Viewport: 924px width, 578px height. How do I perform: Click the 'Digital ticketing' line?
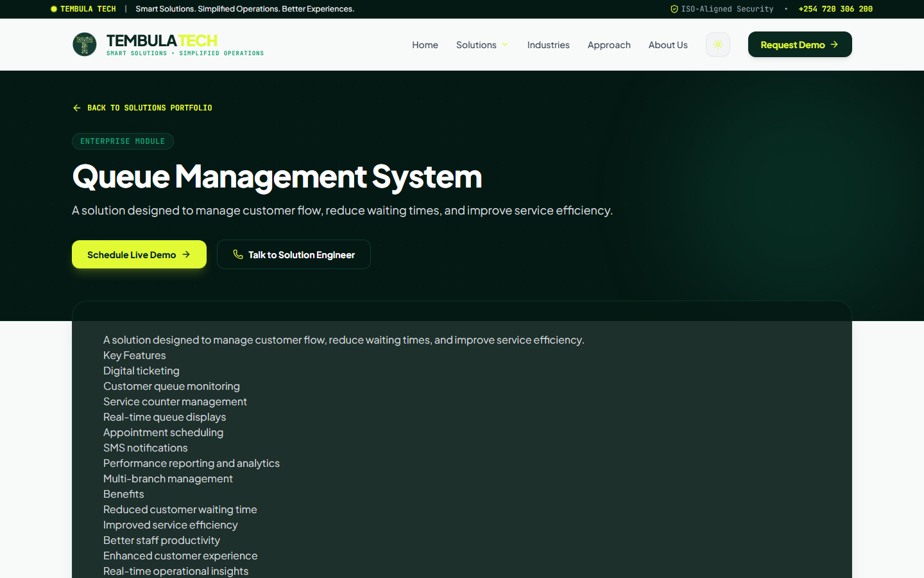point(141,371)
